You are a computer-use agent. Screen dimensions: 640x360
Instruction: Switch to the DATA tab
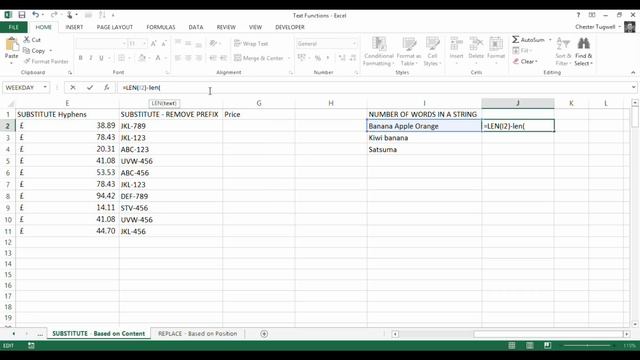tap(196, 27)
